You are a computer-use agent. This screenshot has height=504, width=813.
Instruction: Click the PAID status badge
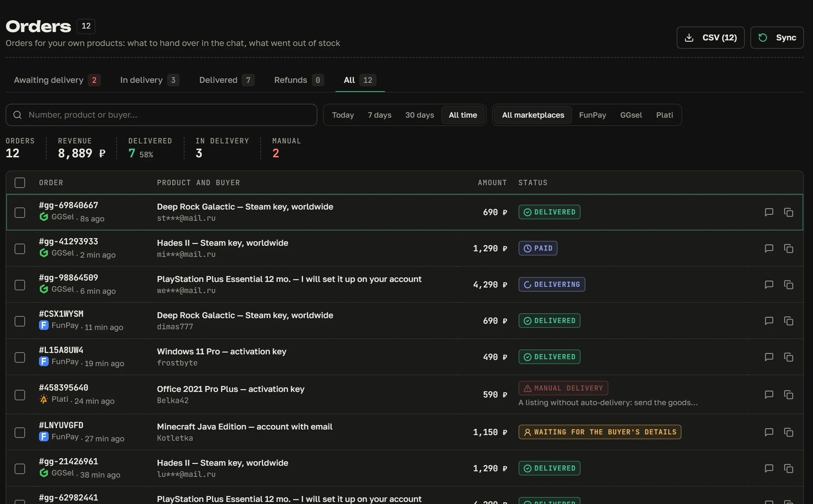click(538, 248)
